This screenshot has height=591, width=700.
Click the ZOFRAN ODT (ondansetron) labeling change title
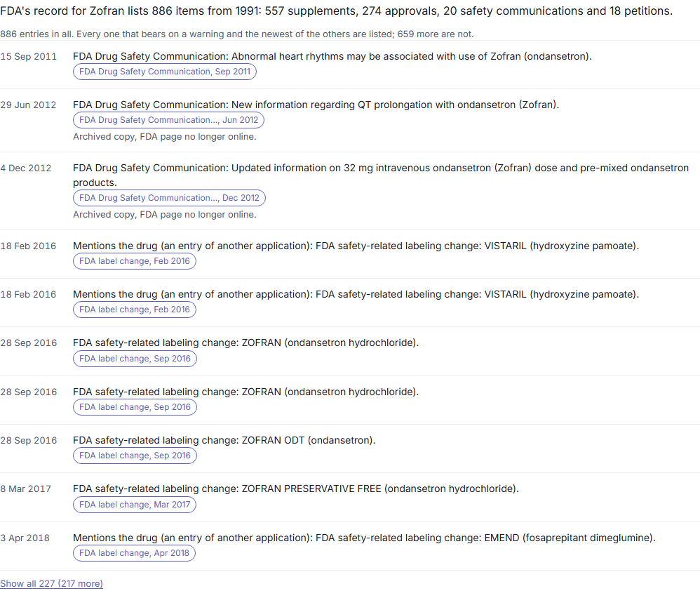coord(224,440)
